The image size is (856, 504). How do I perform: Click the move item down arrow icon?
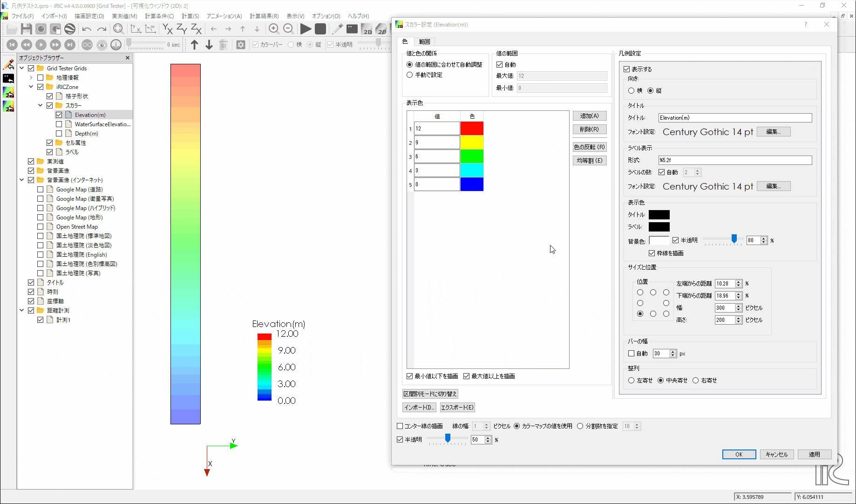tap(209, 45)
